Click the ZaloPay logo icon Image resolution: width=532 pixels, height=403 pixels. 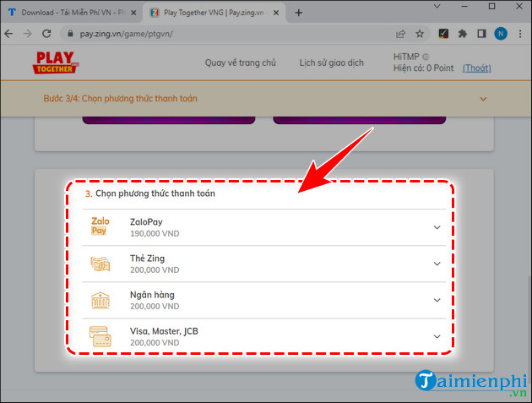tap(100, 226)
